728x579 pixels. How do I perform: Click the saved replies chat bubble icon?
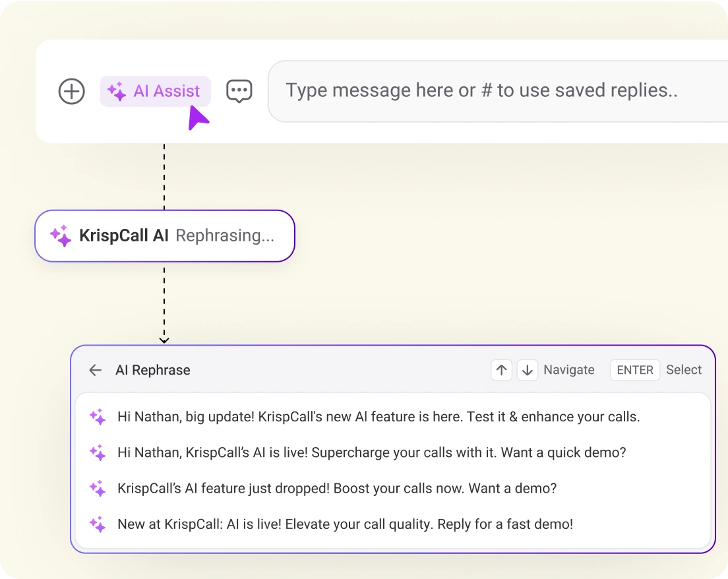pyautogui.click(x=239, y=92)
